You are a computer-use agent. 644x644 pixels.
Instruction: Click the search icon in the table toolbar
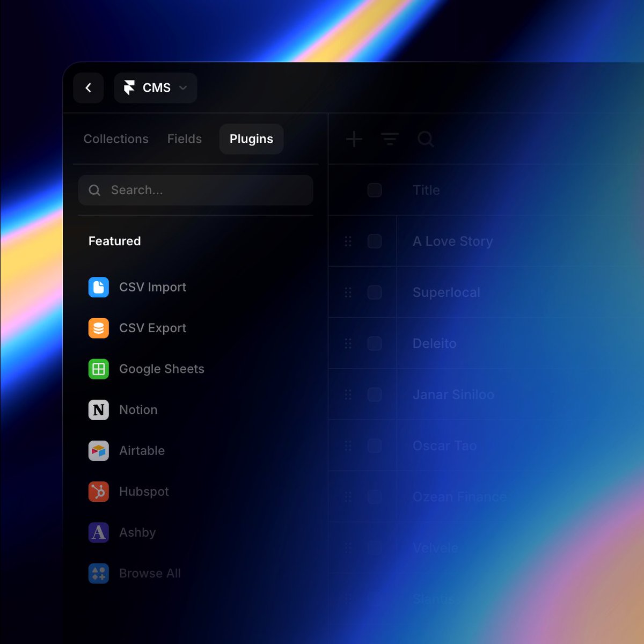tap(426, 139)
